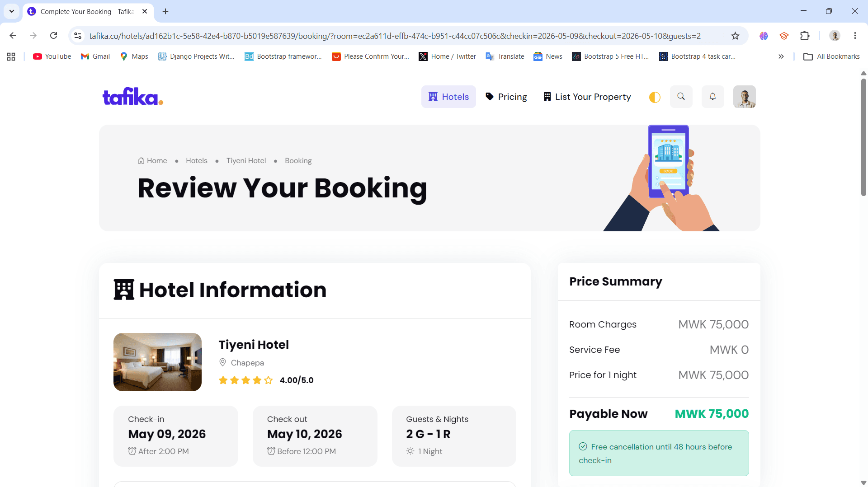Click the Check out date May 10, 2026
Image resolution: width=868 pixels, height=487 pixels.
[x=305, y=434]
